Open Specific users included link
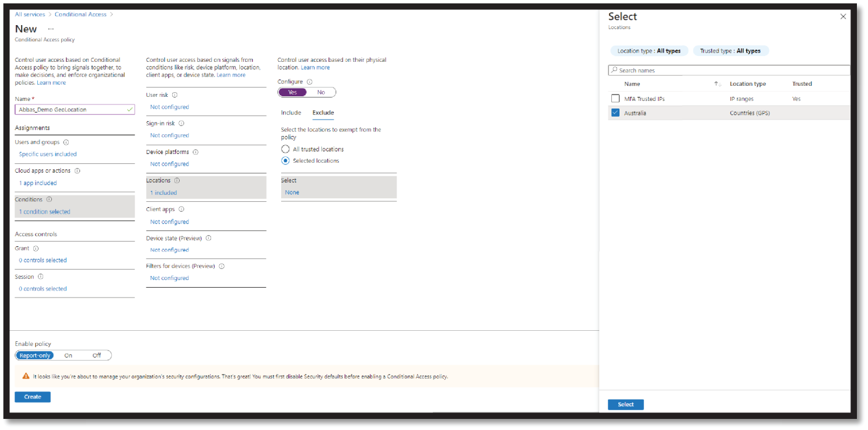This screenshot has width=868, height=430. click(48, 154)
